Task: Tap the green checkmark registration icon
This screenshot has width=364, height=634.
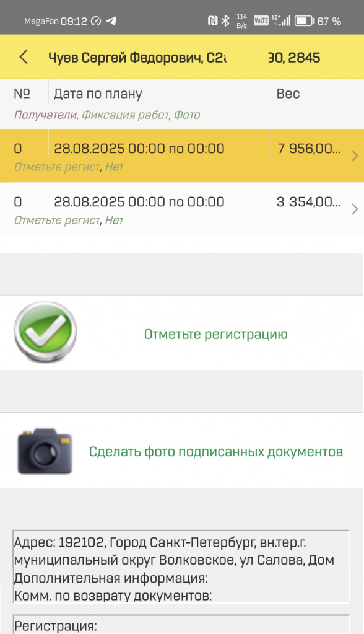Action: click(x=46, y=332)
